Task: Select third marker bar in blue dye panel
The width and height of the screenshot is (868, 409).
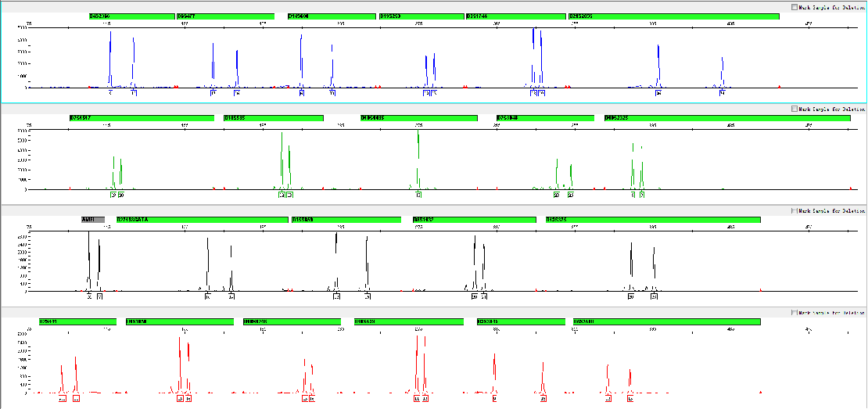Action: (x=331, y=16)
